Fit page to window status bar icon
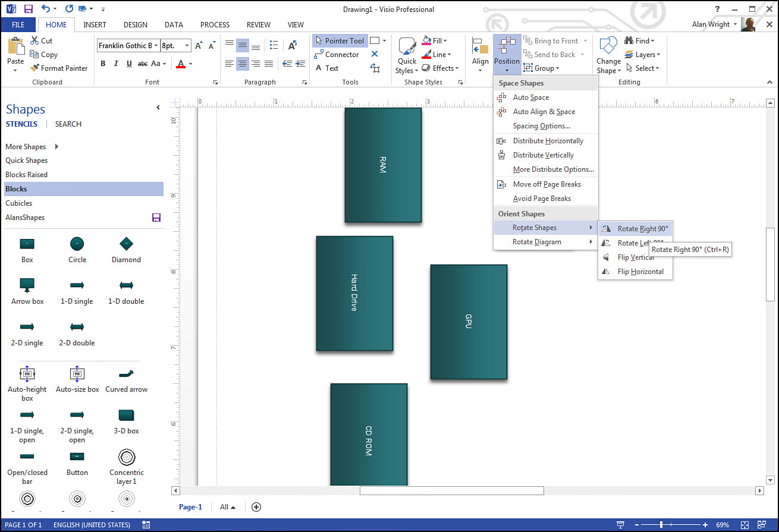Screen dimensions: 779x532 [x=745, y=525]
